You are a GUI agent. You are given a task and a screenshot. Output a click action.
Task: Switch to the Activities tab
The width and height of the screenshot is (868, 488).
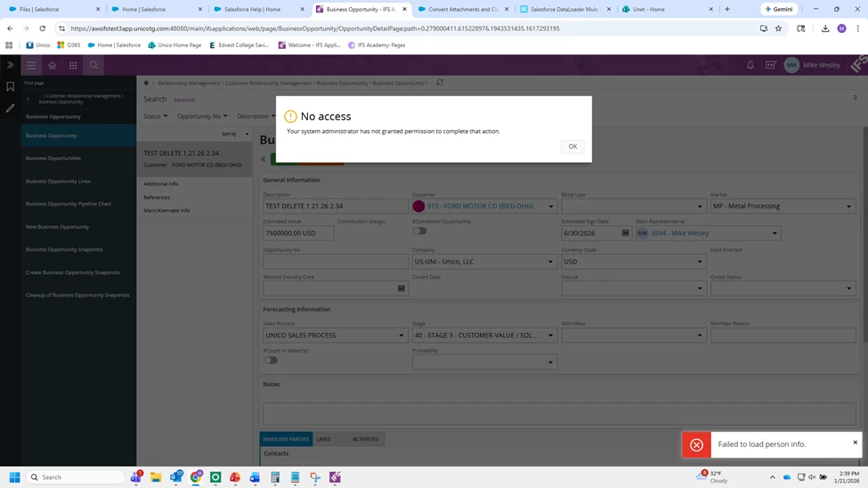(x=365, y=439)
